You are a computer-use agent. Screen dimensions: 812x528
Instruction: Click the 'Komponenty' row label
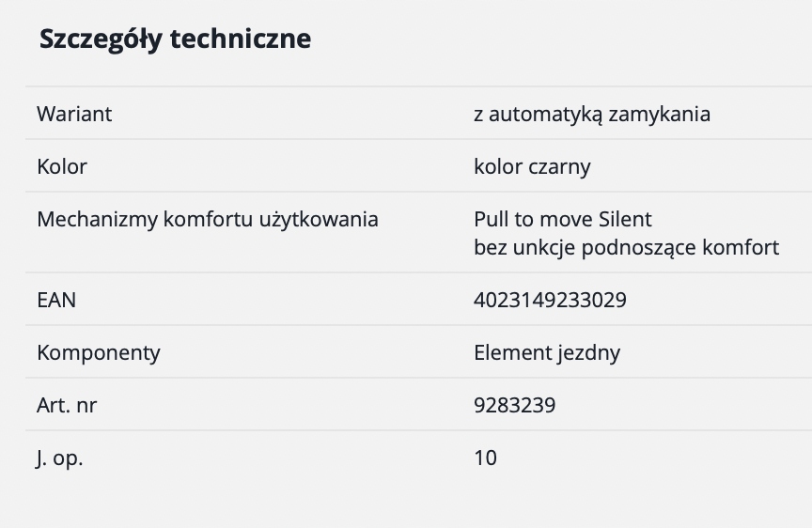coord(99,352)
